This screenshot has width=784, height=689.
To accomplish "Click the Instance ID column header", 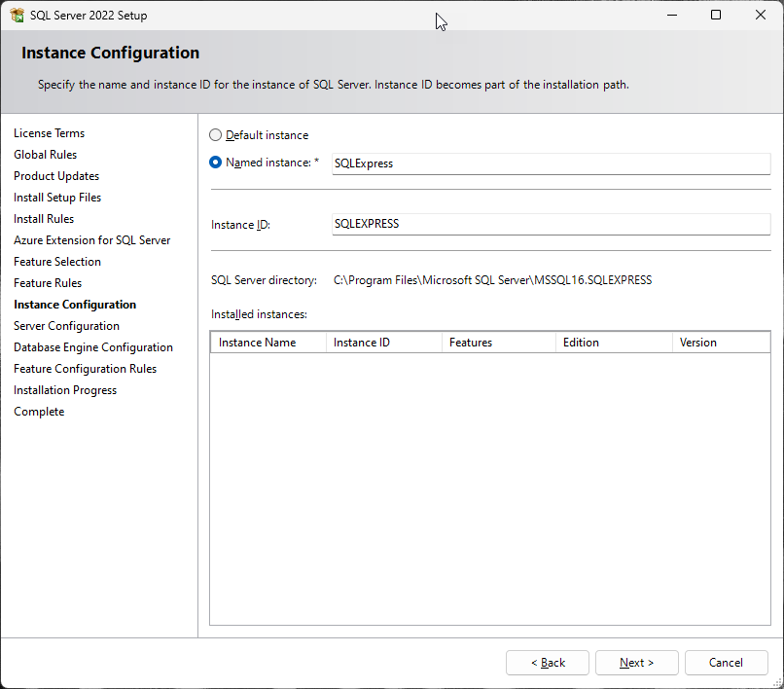I will (x=383, y=343).
